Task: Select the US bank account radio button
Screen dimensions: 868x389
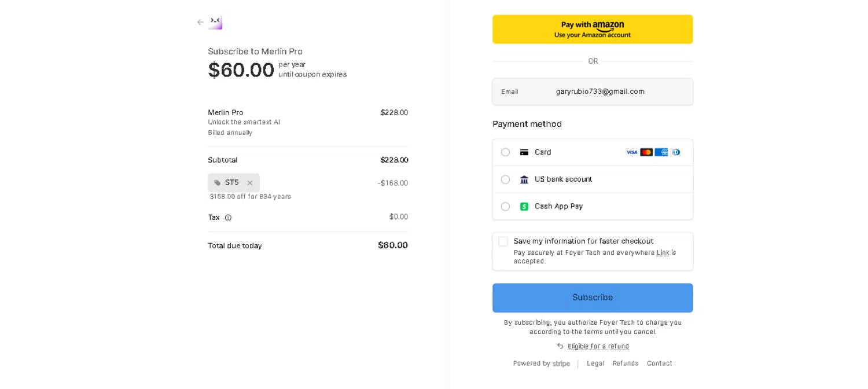Action: [505, 179]
